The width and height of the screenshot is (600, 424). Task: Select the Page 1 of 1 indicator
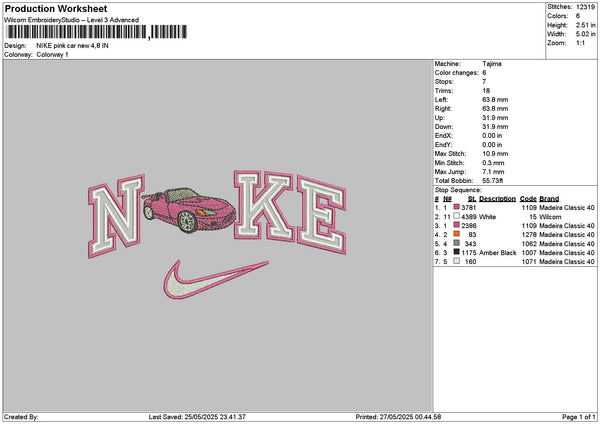pyautogui.click(x=579, y=417)
